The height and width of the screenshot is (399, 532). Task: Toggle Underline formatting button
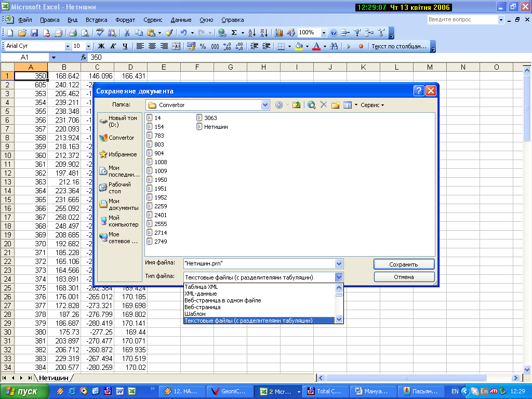[x=125, y=46]
